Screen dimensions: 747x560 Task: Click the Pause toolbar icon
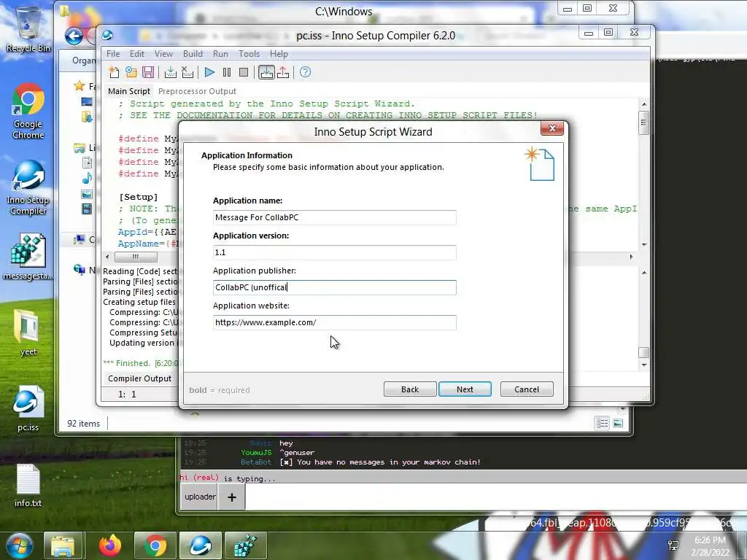(227, 72)
